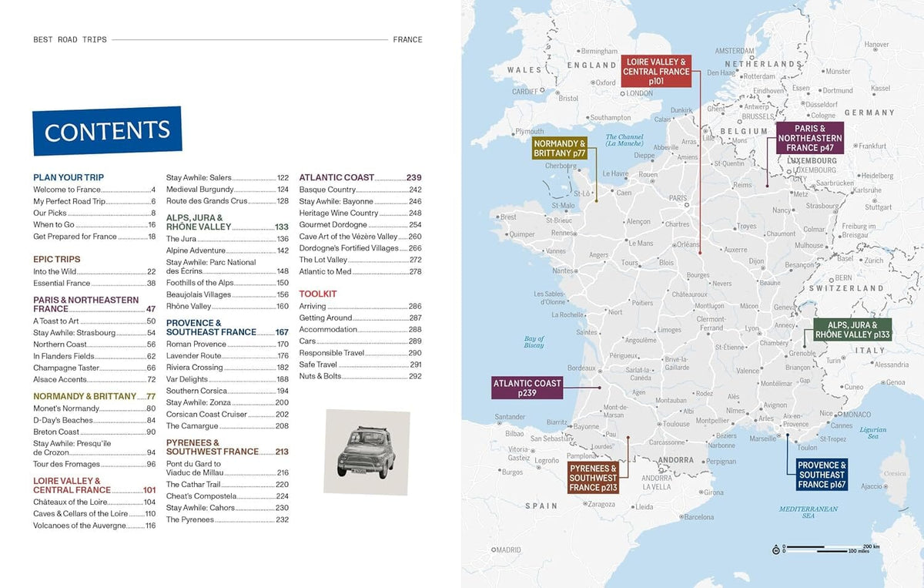Click PARIS & NORTHEASTERN FRANCE contents heading
924x588 pixels.
(95, 304)
